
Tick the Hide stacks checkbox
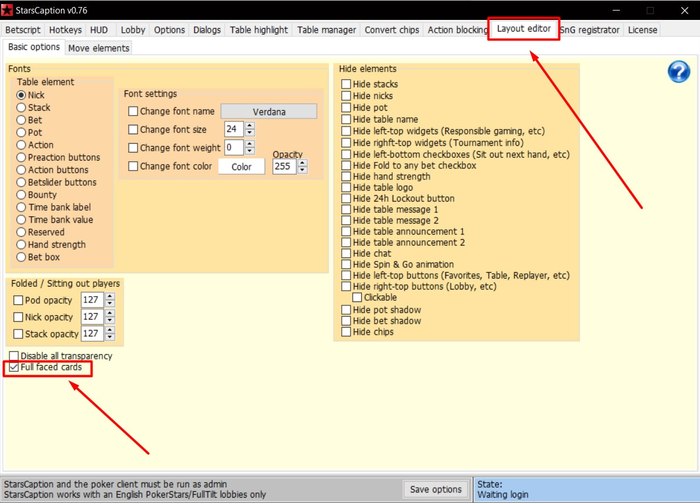pos(346,84)
